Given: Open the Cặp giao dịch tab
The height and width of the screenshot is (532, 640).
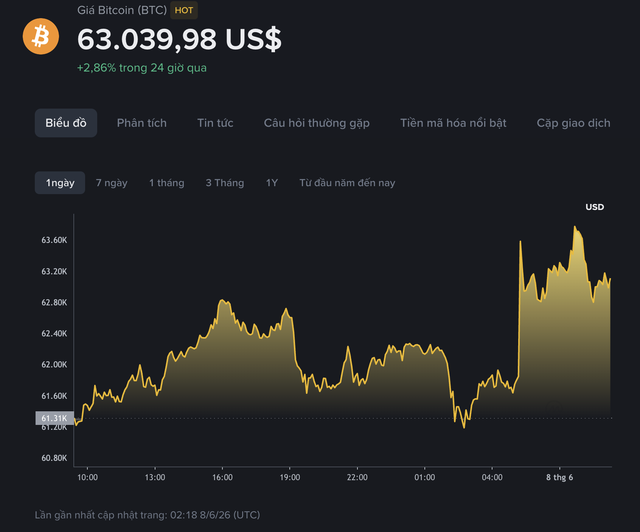Looking at the screenshot, I should click(573, 123).
